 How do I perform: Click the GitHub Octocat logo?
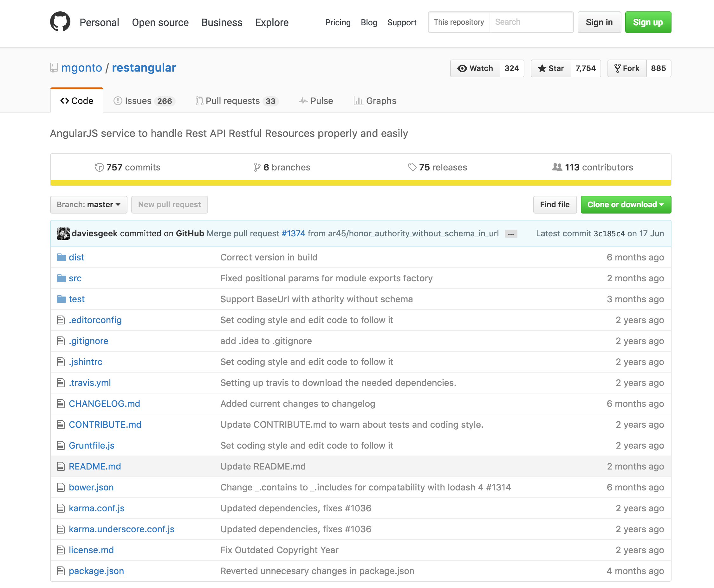tap(60, 22)
